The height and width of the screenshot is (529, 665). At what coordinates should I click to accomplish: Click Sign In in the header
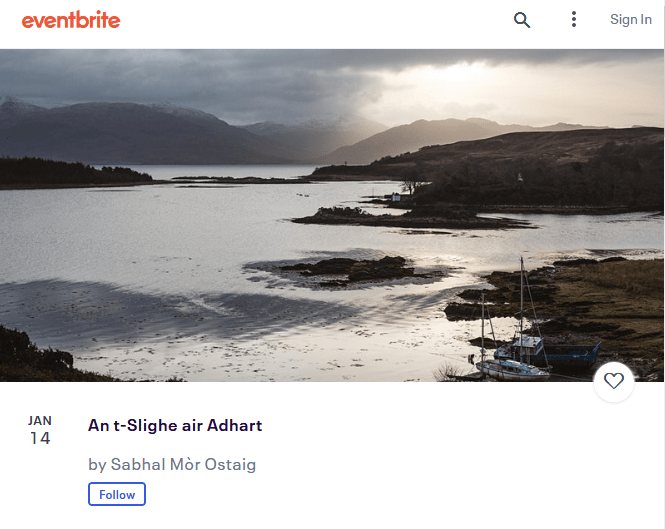631,20
